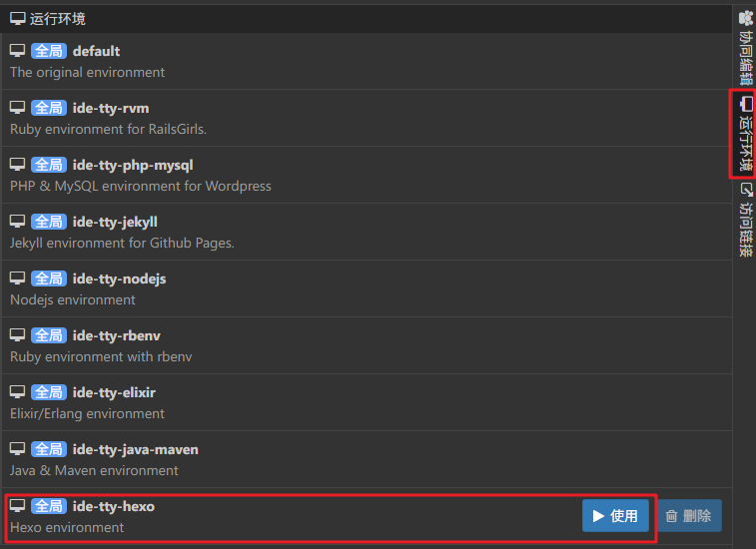Select the ide-tty-rbenv environment name
This screenshot has width=756, height=549.
pos(117,335)
